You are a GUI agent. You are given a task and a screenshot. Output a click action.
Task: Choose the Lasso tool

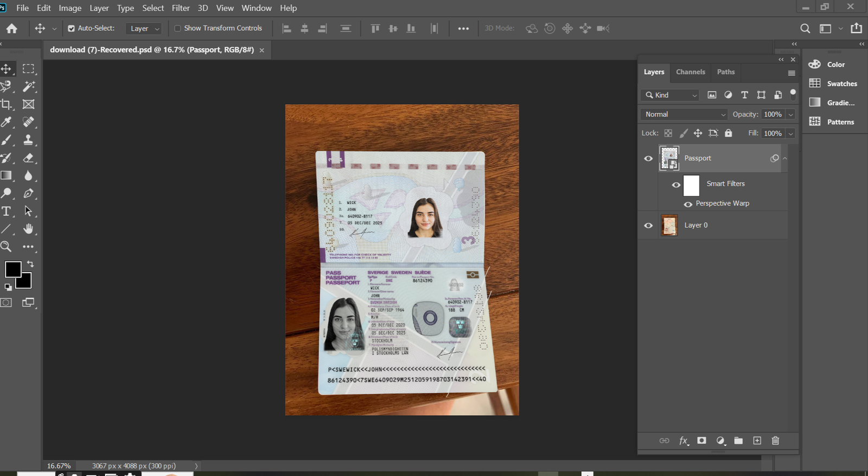[x=6, y=86]
